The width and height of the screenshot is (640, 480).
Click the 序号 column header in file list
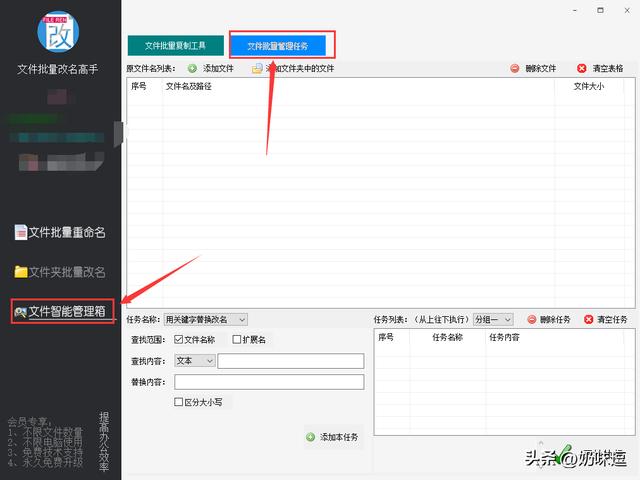[x=139, y=86]
